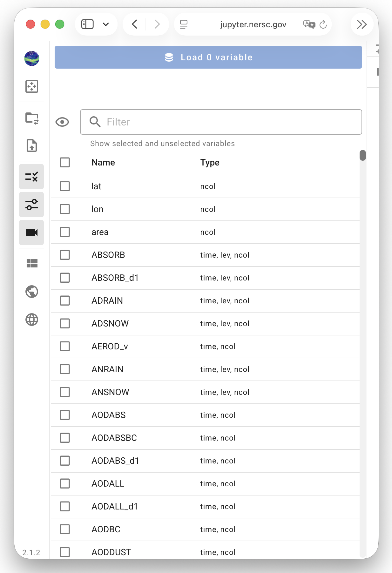Click the ANRAIN variable name

click(107, 369)
